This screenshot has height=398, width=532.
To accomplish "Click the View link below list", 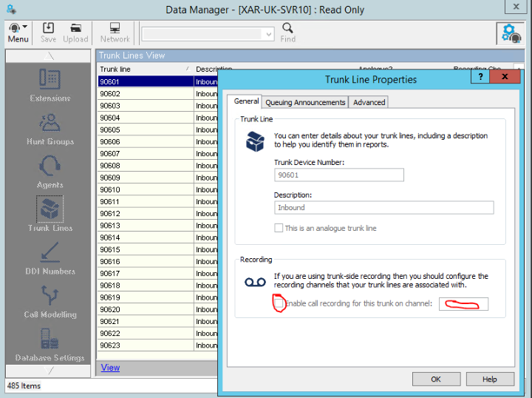I will 110,368.
